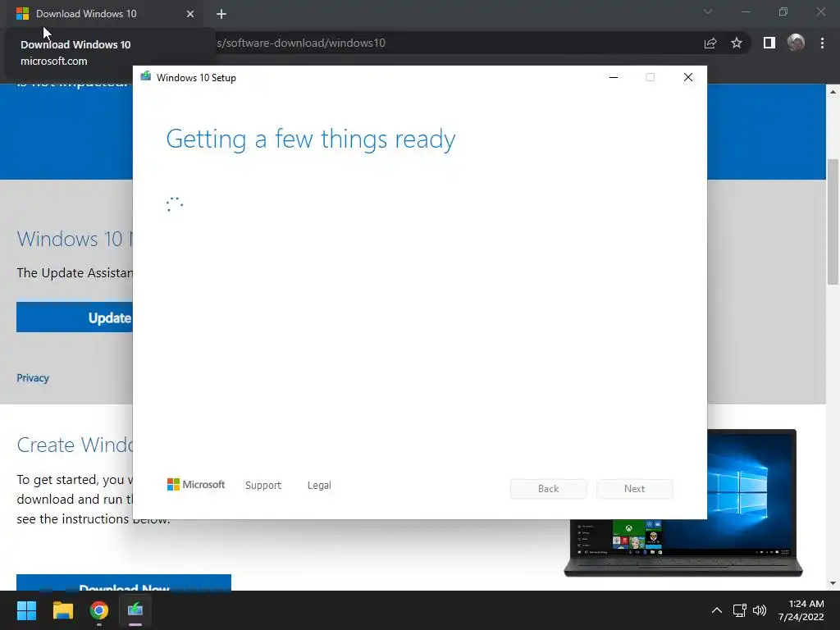Switch to Google Chrome on the taskbar
This screenshot has width=840, height=630.
click(99, 610)
